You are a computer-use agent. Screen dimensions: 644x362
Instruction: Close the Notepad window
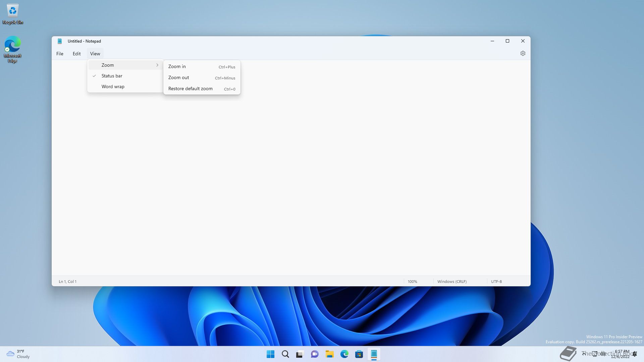(523, 41)
